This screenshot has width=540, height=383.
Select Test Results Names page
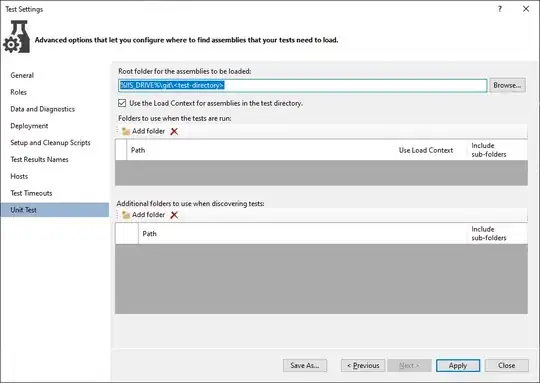pos(39,159)
